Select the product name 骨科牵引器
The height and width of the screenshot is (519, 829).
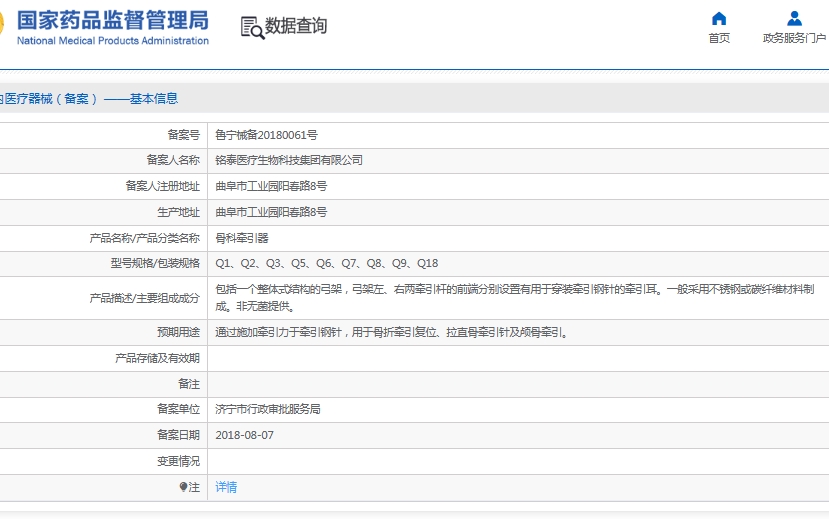(x=242, y=238)
